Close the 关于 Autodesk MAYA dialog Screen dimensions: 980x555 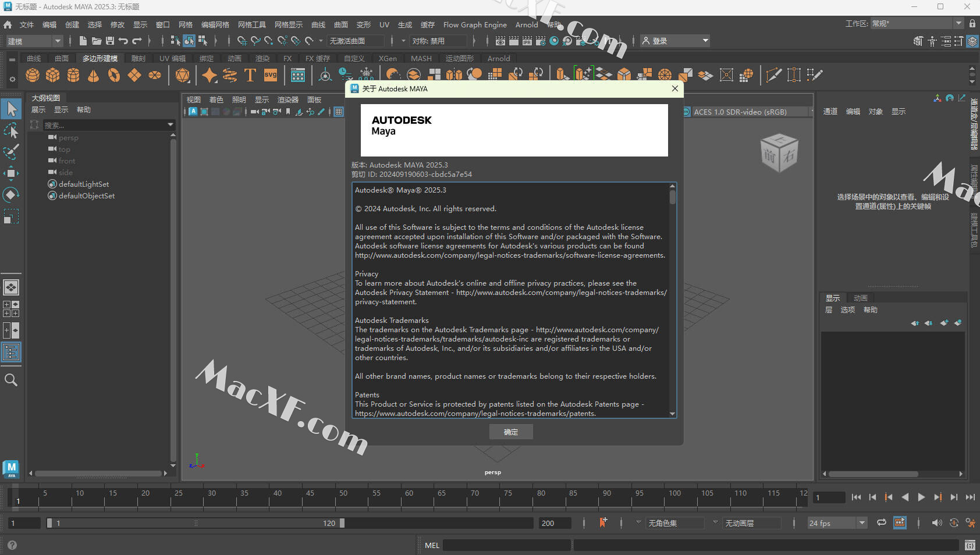pyautogui.click(x=674, y=88)
